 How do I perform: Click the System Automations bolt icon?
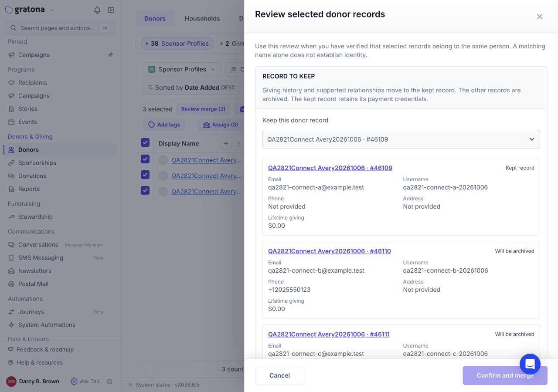(x=11, y=325)
